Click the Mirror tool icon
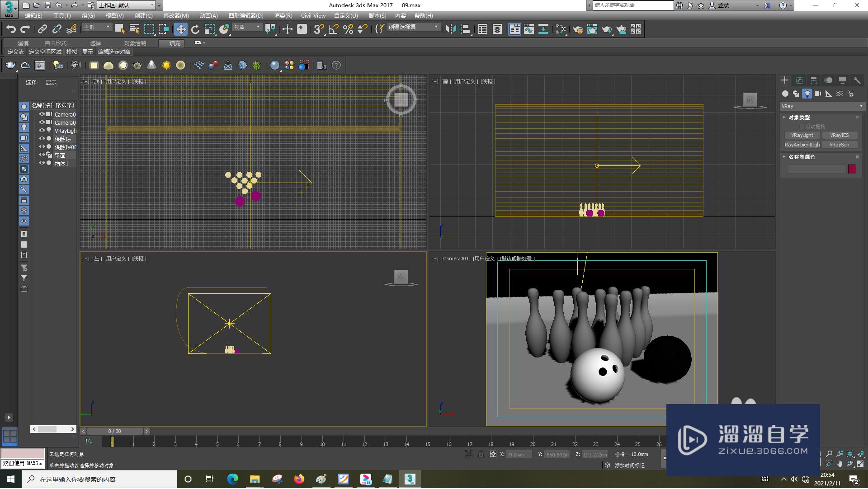The width and height of the screenshot is (868, 489). pos(451,29)
